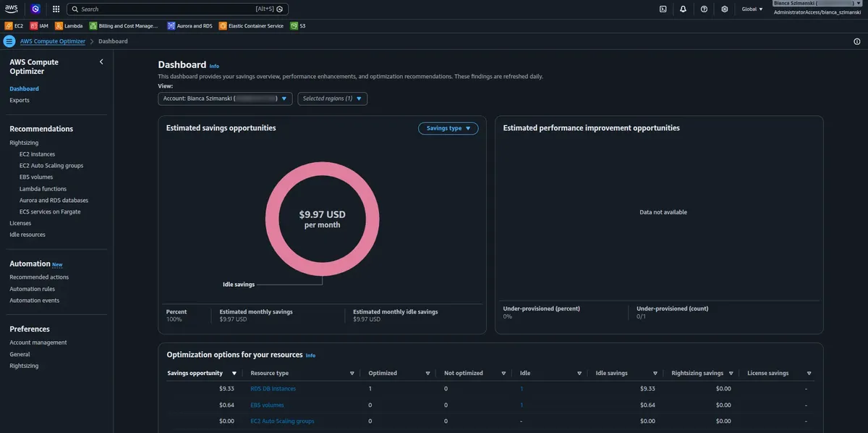The height and width of the screenshot is (433, 868).
Task: Open the help question-mark icon
Action: (704, 9)
